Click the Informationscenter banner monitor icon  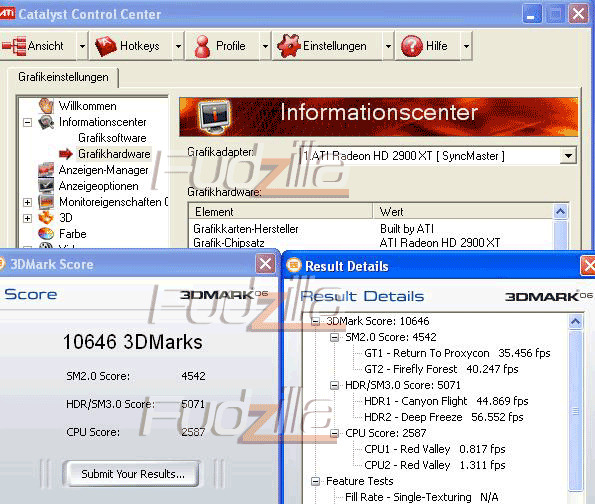pos(215,117)
